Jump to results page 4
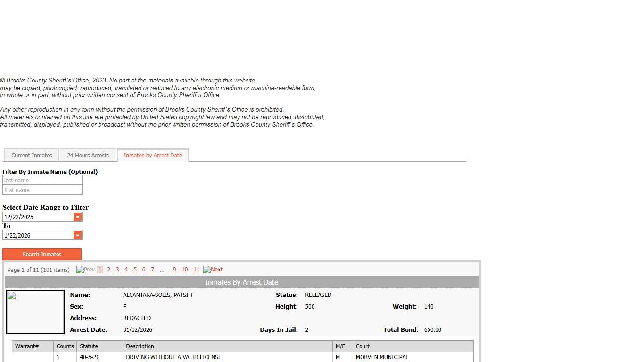The height and width of the screenshot is (362, 644). (x=126, y=270)
